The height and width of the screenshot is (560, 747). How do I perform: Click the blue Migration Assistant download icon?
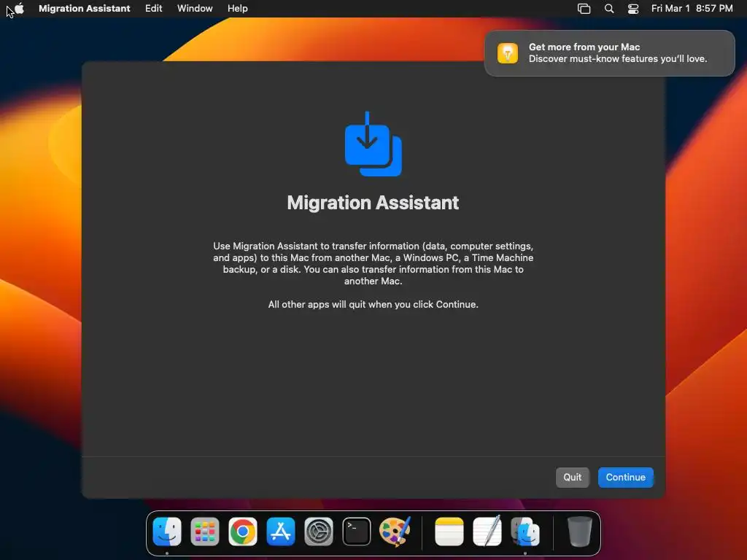[x=373, y=144]
